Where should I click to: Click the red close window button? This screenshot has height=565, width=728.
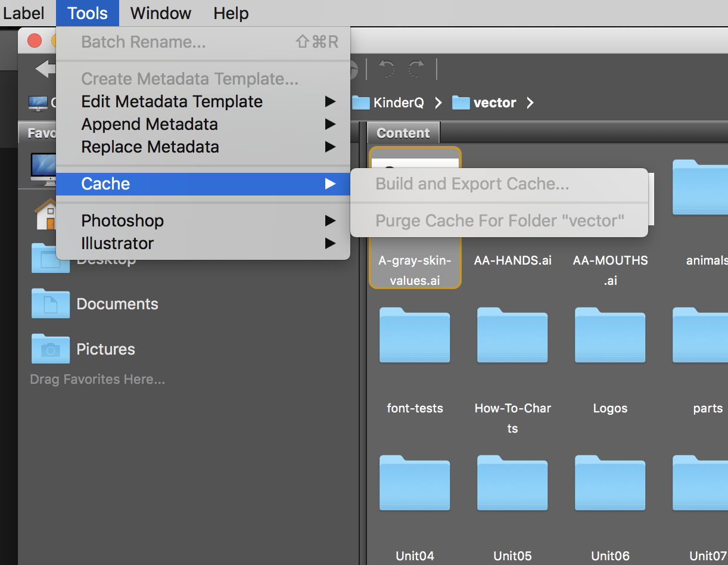[x=35, y=41]
